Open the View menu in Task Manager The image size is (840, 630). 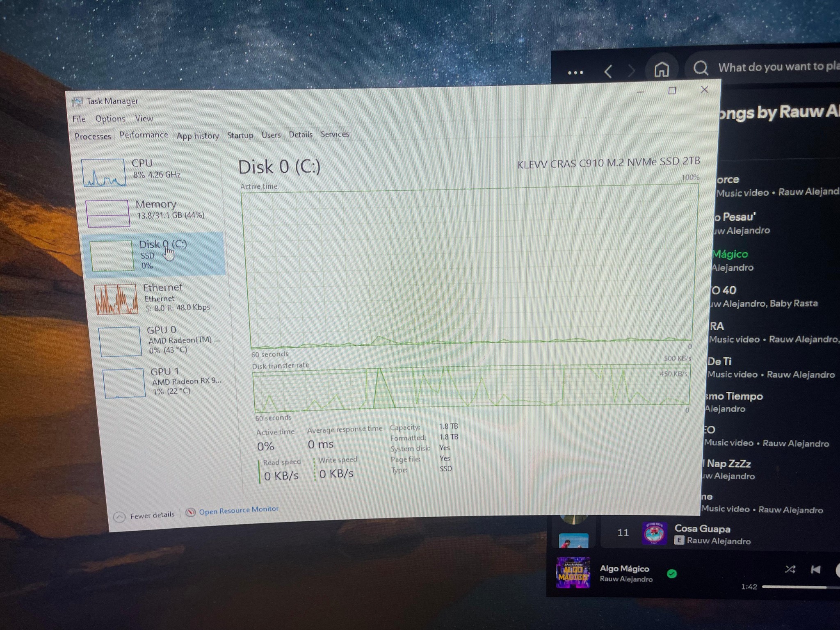[144, 118]
